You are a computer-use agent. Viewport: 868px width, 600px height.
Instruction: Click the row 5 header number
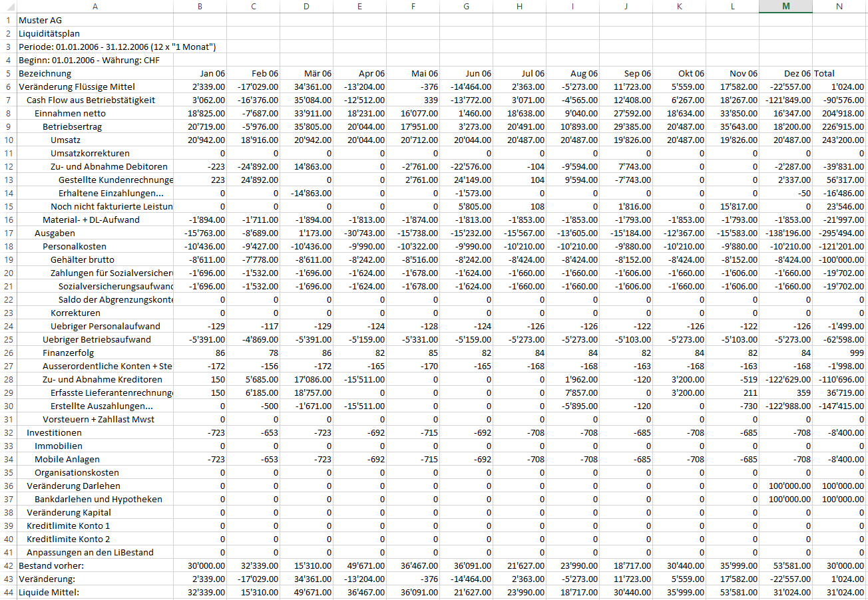click(8, 73)
